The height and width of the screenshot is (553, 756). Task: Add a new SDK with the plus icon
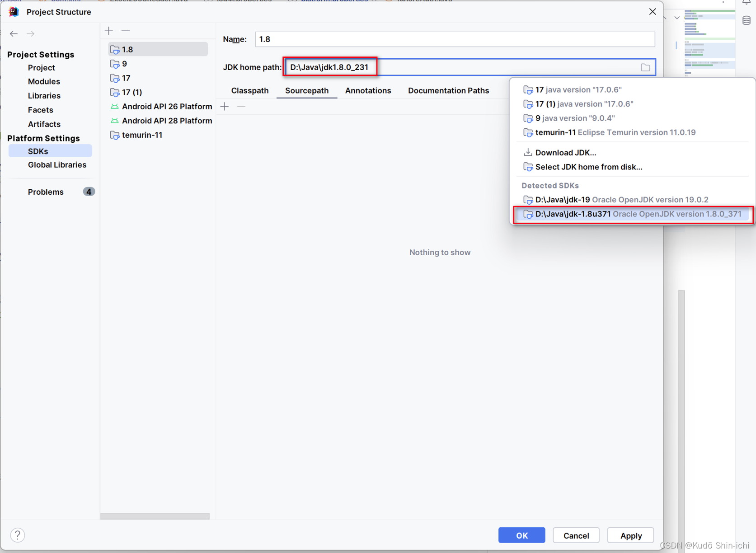(109, 31)
